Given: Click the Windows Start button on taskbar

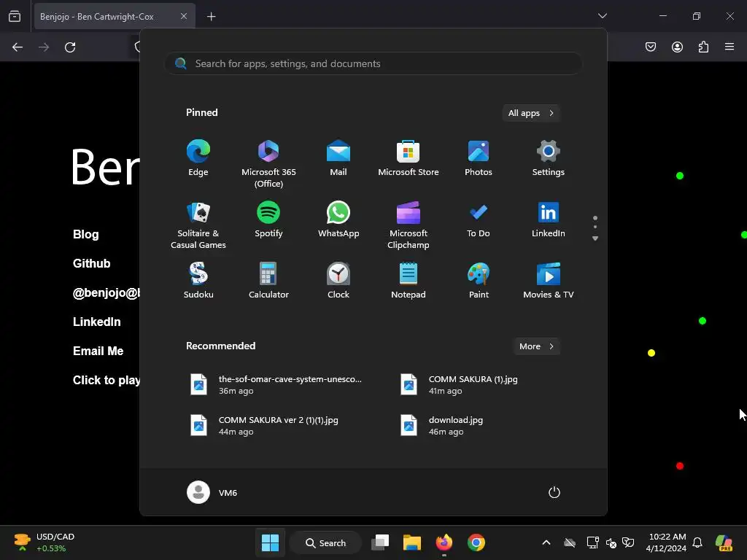Looking at the screenshot, I should click(x=270, y=542).
